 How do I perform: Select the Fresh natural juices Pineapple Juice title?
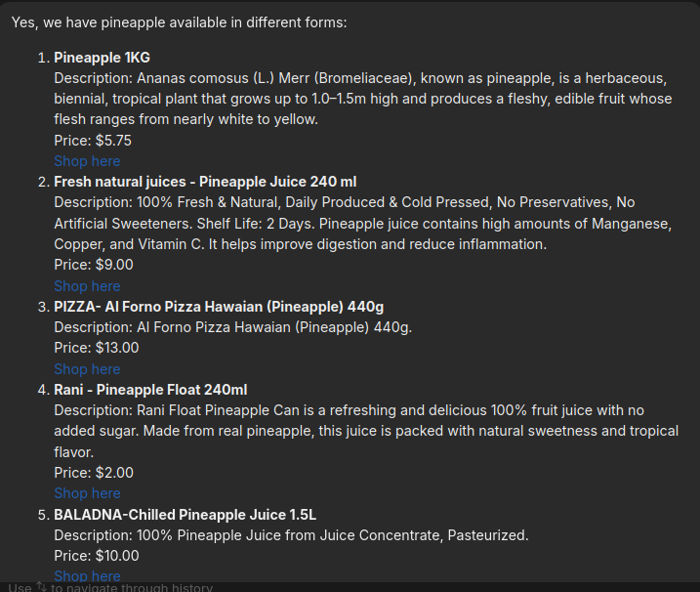(205, 182)
